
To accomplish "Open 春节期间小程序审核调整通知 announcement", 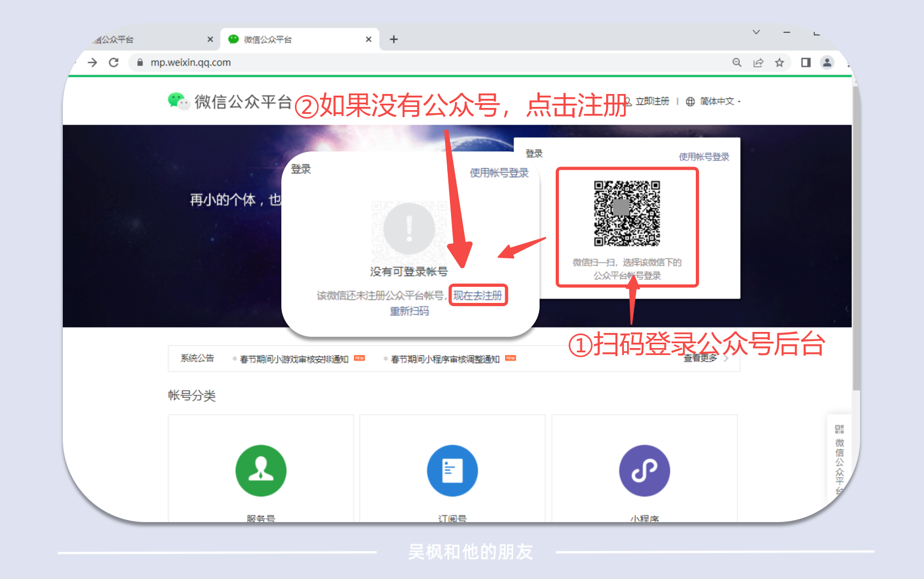I will click(x=445, y=359).
